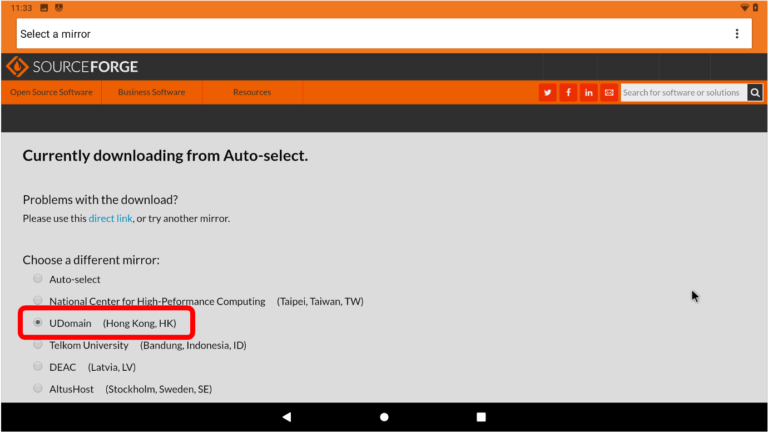The image size is (768, 432).
Task: Click the direct link hyperlink
Action: point(110,218)
